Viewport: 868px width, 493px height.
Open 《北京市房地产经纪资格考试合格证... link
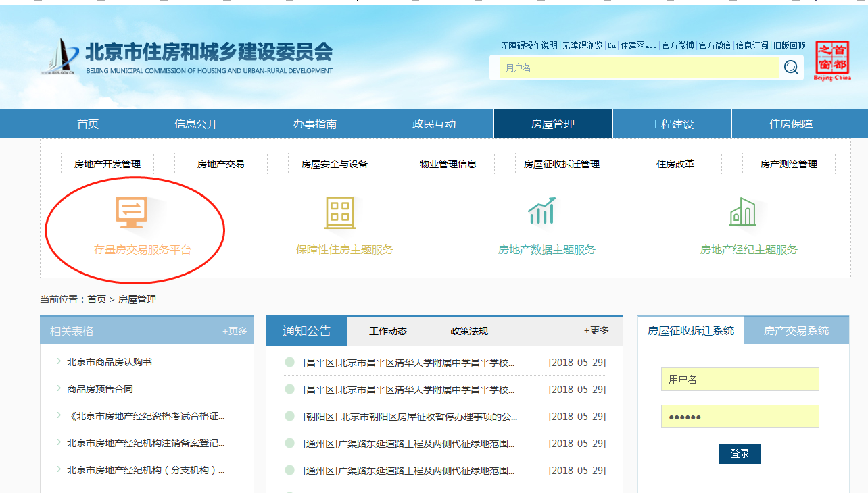point(146,416)
